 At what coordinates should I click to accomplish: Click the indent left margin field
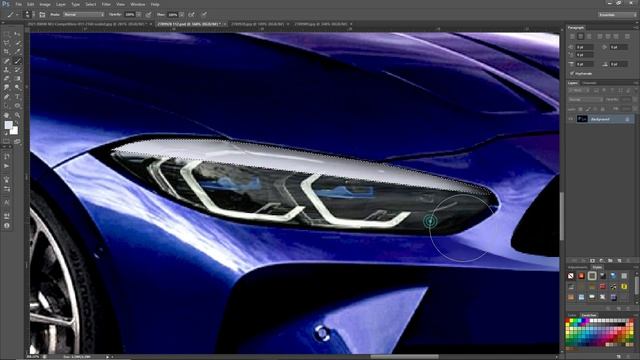click(x=585, y=47)
